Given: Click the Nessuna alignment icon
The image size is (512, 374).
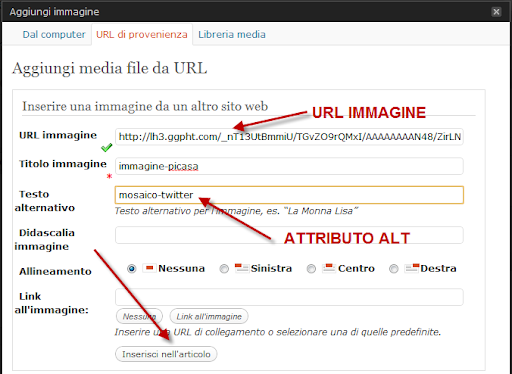Looking at the screenshot, I should click(149, 268).
